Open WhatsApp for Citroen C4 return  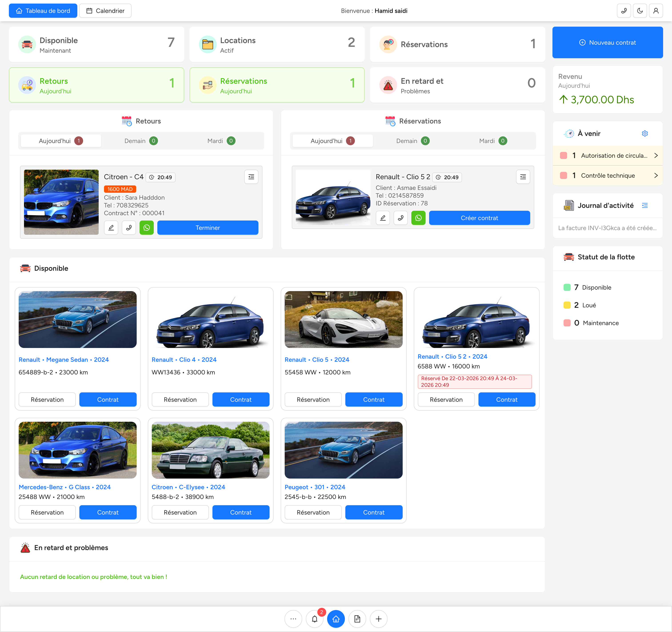(147, 228)
